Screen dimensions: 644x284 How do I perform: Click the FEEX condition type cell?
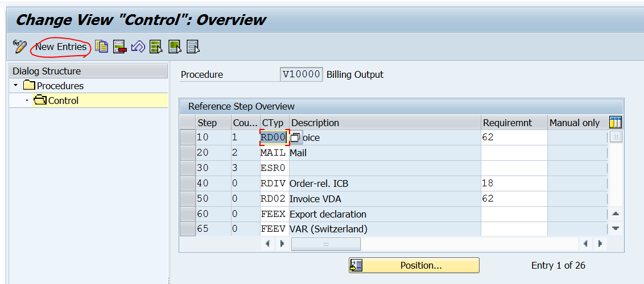coord(274,214)
